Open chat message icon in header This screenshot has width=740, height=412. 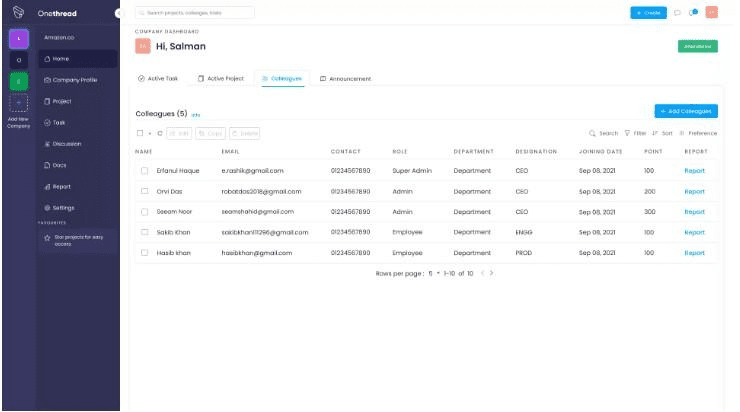tap(677, 13)
